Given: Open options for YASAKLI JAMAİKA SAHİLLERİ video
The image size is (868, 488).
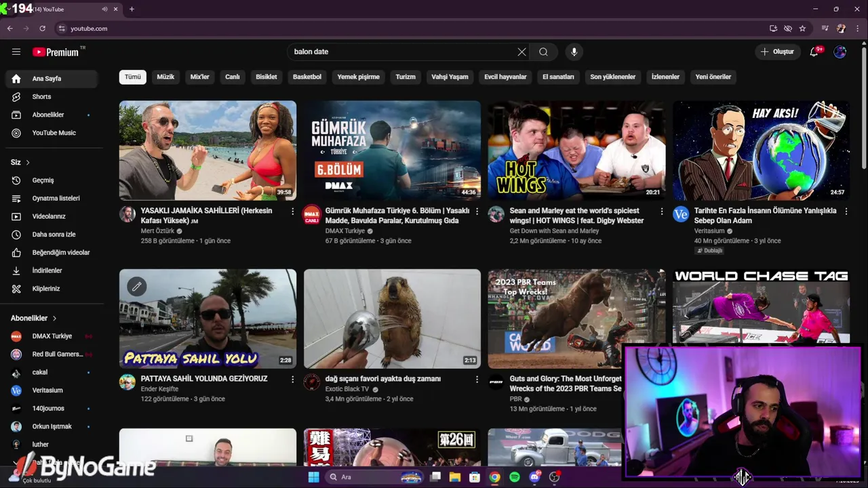Looking at the screenshot, I should [x=292, y=211].
